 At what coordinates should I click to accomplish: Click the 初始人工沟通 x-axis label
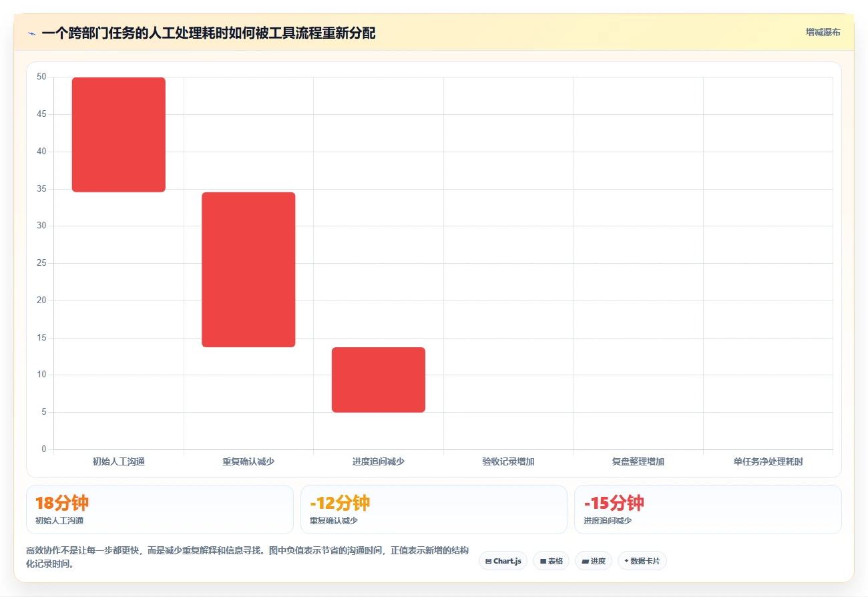pos(119,461)
